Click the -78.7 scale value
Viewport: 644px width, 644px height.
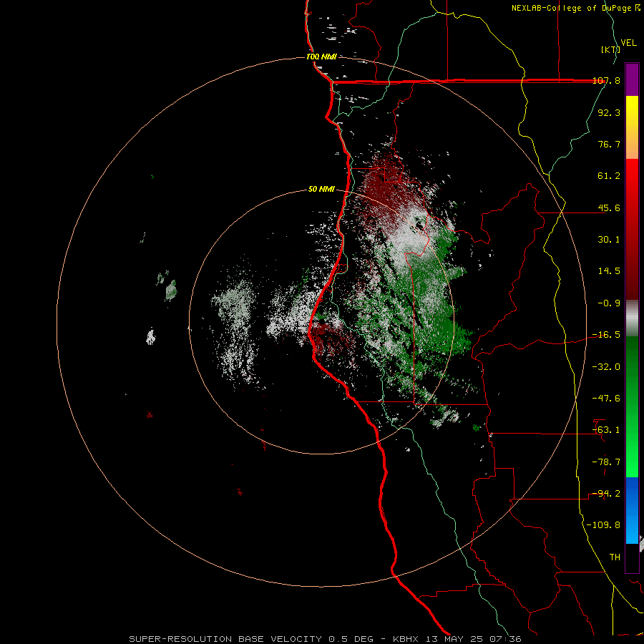coord(606,462)
